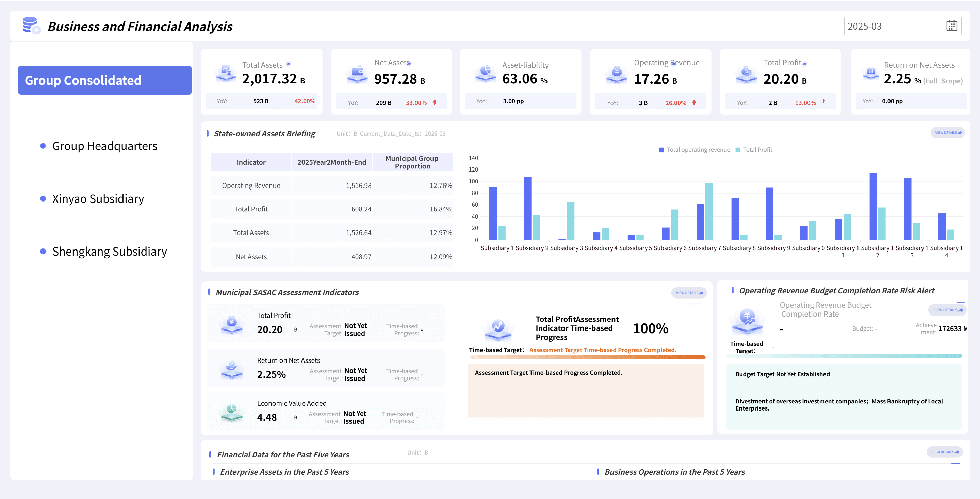The image size is (980, 499).
Task: View details of Financial Data Past Five Years
Action: pos(945,452)
